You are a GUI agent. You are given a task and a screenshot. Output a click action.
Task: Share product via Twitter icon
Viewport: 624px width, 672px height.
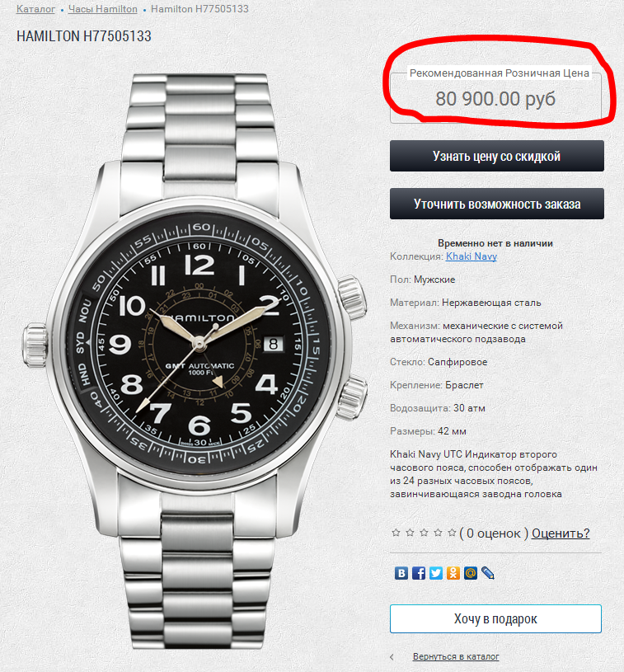point(436,573)
